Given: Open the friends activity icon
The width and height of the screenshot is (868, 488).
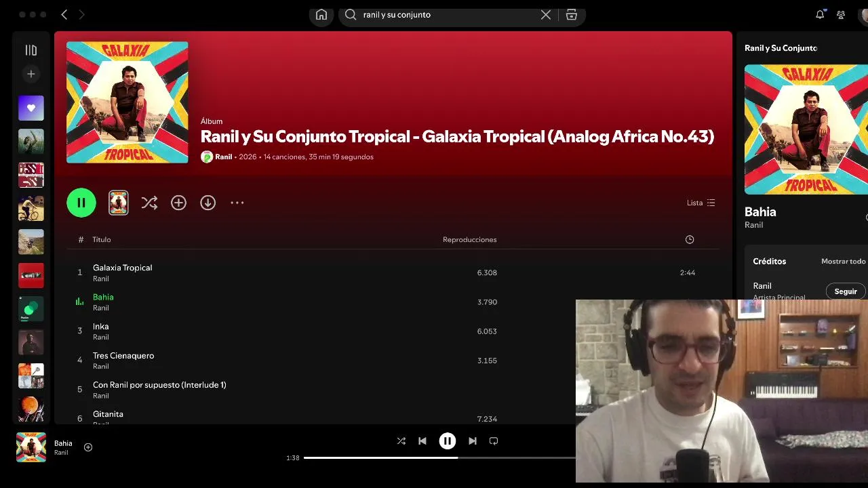Looking at the screenshot, I should tap(841, 14).
